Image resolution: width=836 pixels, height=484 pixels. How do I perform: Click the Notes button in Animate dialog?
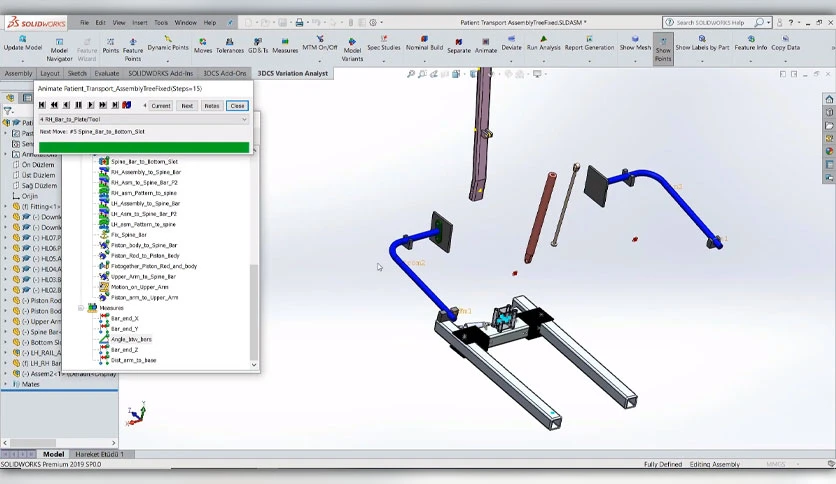212,106
